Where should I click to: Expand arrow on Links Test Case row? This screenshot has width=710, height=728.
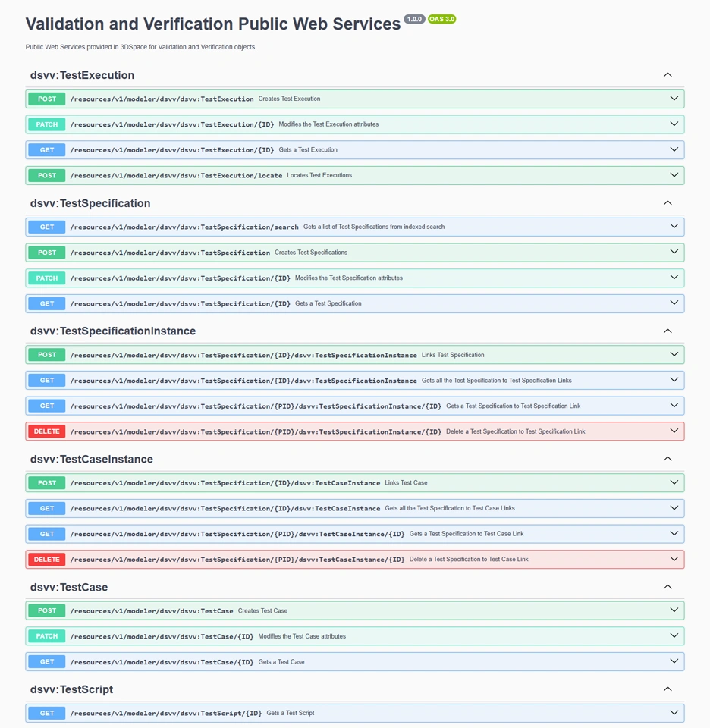[x=674, y=482]
